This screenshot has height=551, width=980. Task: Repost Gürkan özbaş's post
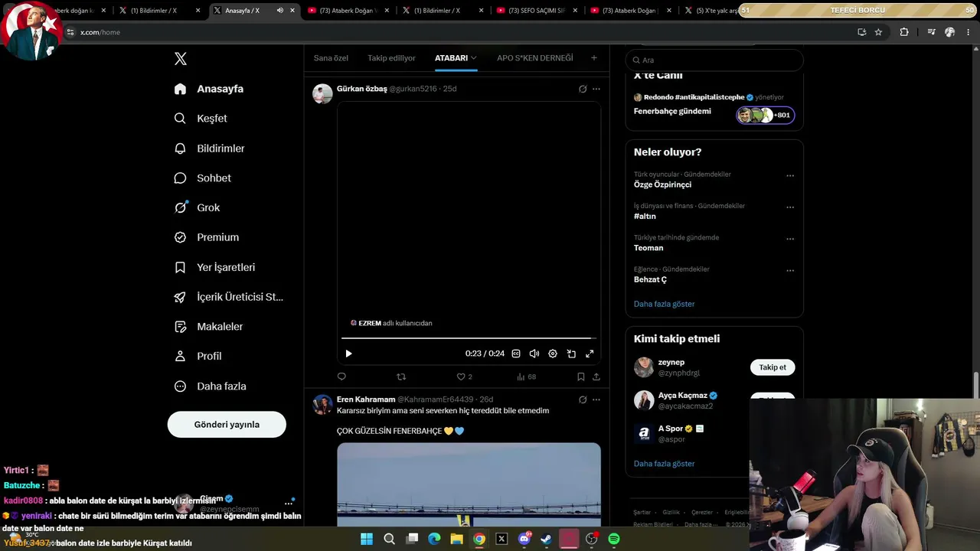click(401, 377)
